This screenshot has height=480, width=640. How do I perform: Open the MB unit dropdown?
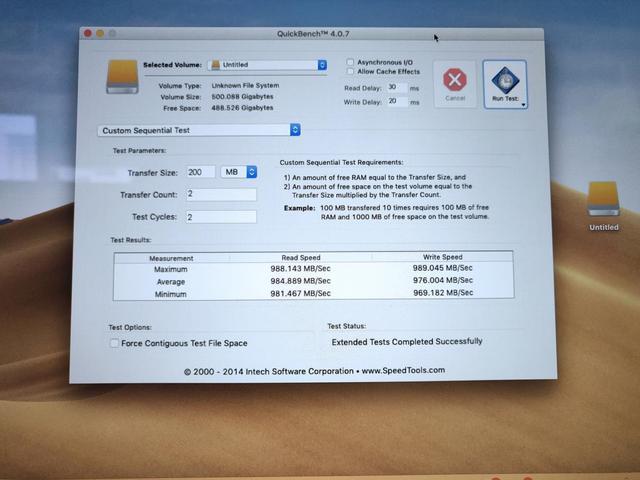click(239, 172)
